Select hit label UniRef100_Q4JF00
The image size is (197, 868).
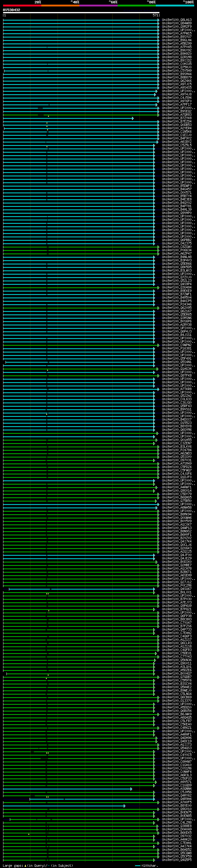177,555
